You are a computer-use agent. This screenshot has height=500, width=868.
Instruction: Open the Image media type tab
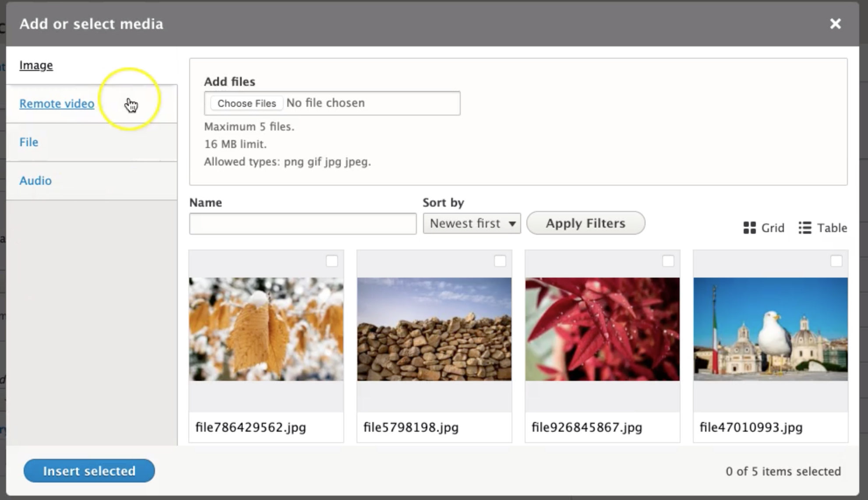[x=36, y=65]
